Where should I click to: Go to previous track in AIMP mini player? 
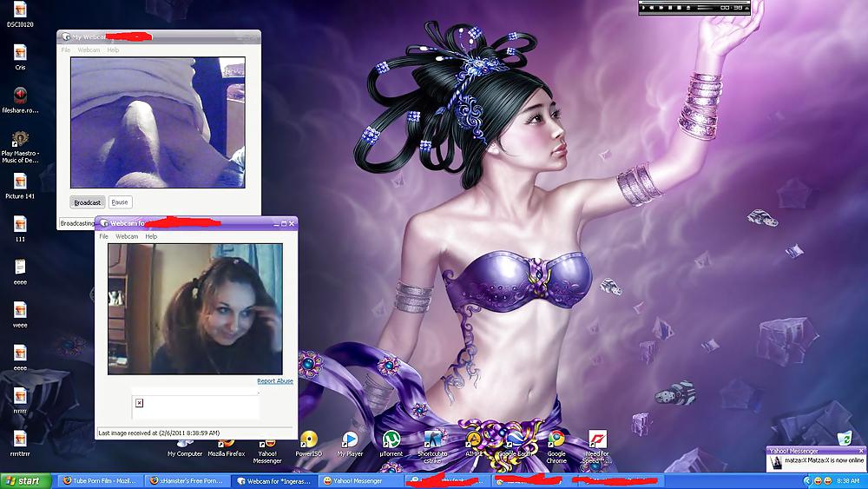652,8
